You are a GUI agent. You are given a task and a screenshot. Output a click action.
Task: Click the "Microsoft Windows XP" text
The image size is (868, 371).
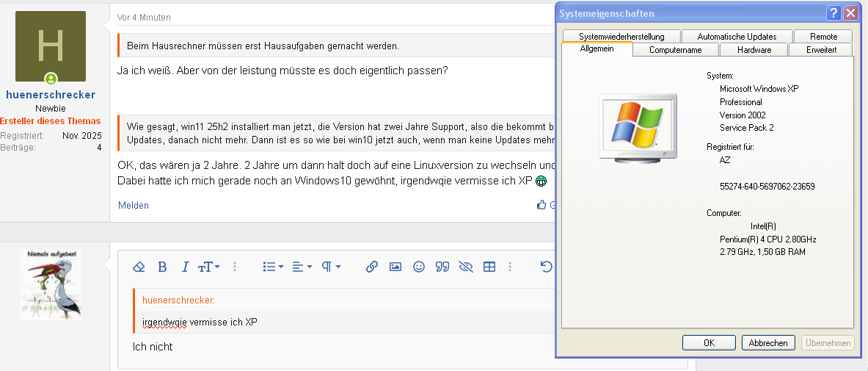click(759, 89)
